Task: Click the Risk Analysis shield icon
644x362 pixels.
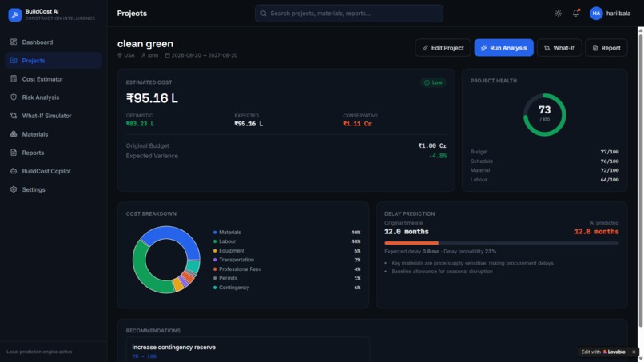Action: 14,97
